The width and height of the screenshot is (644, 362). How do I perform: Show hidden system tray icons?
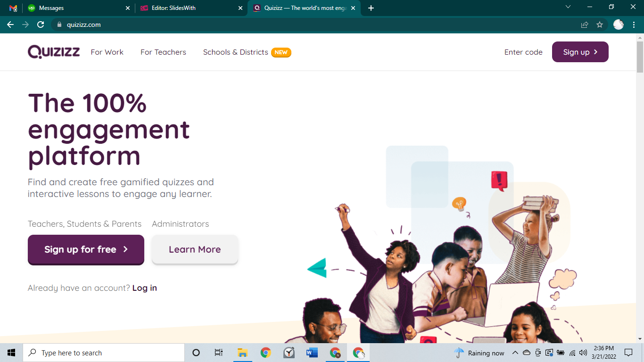point(515,353)
